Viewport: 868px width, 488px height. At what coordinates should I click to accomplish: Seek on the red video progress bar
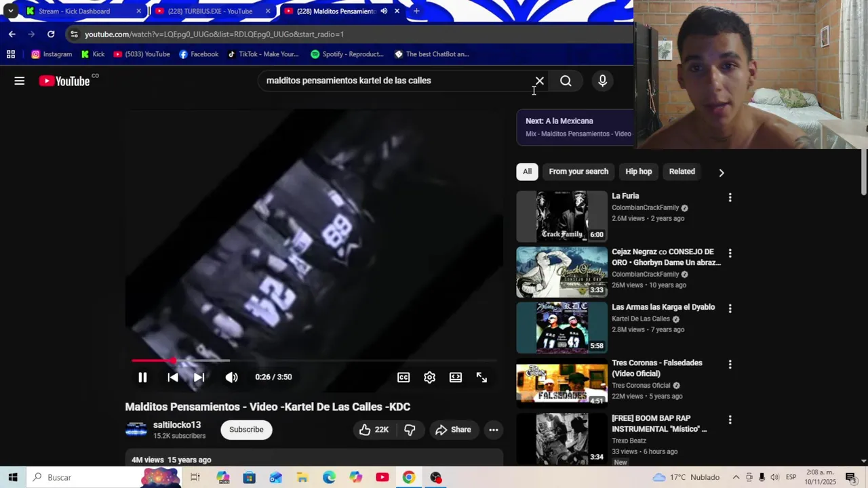coord(314,361)
